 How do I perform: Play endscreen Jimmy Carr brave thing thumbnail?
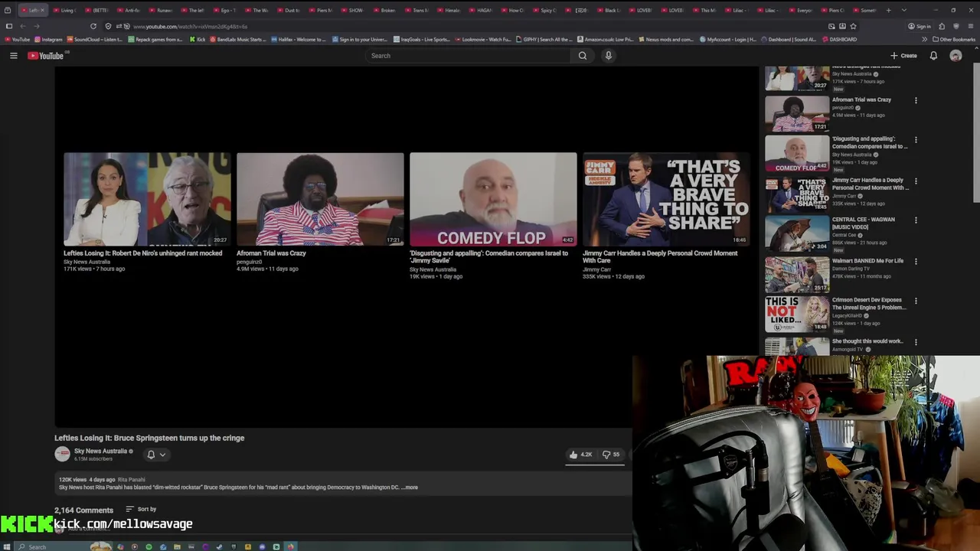pos(666,199)
